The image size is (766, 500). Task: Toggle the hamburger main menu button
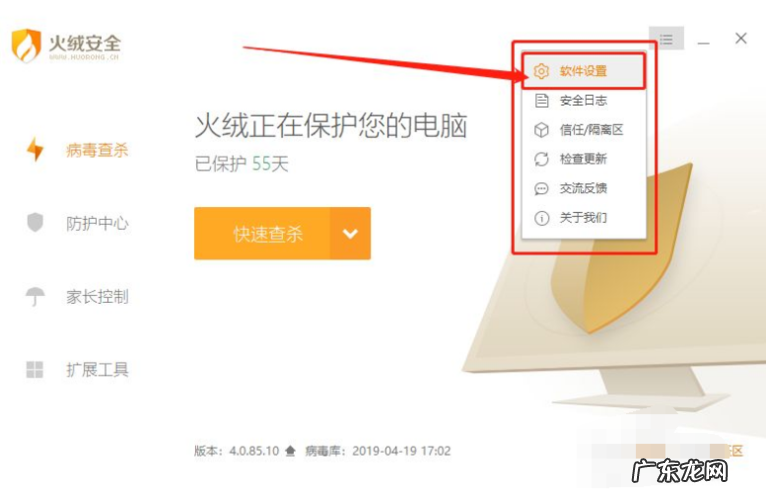(x=666, y=39)
